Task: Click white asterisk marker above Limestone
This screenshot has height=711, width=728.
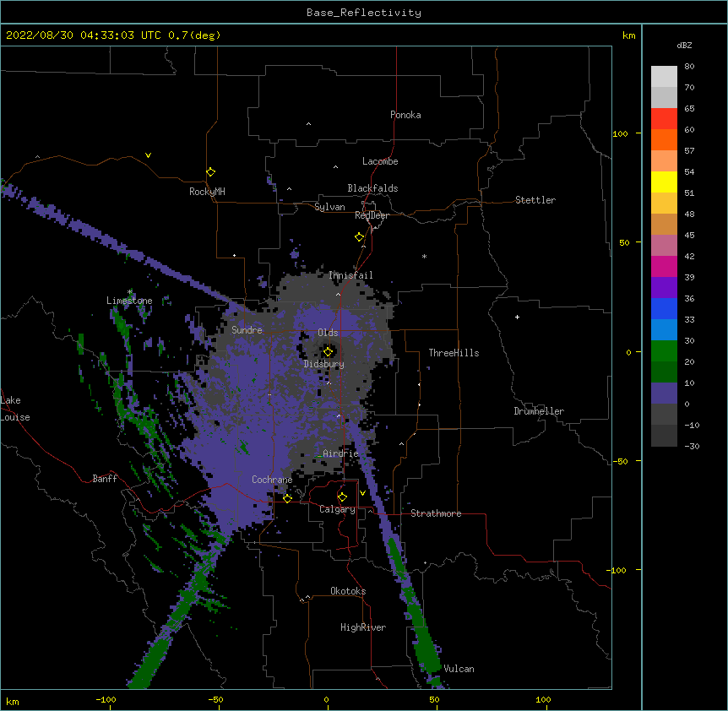Action: click(x=129, y=292)
